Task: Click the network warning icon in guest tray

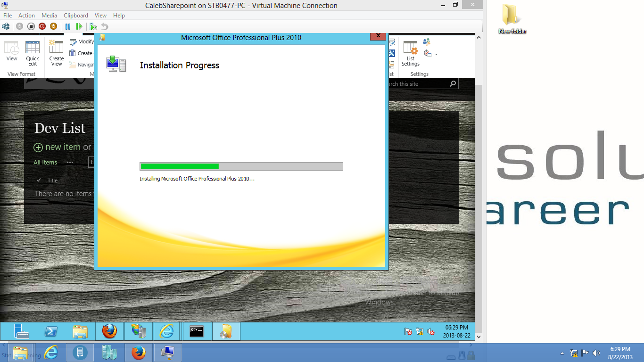Action: [x=420, y=331]
